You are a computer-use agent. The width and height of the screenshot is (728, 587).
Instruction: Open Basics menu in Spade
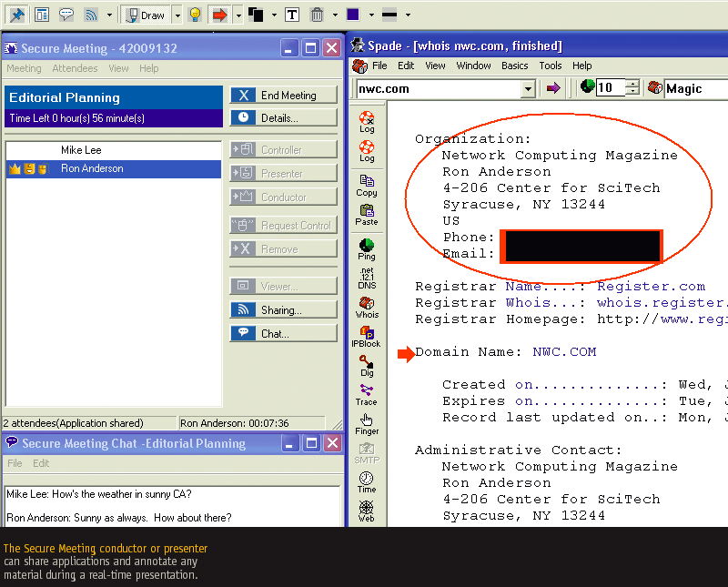click(x=514, y=66)
